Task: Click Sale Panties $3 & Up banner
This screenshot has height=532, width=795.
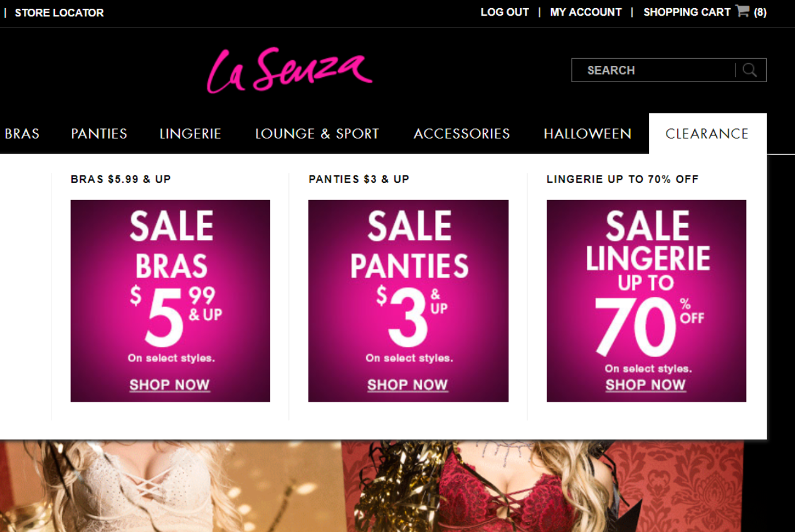Action: (x=408, y=301)
